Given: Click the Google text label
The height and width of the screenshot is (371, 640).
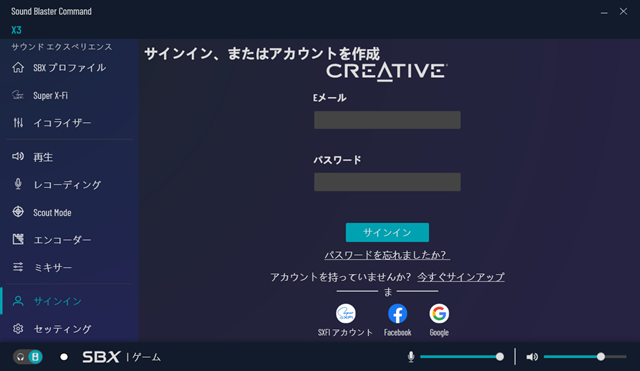Looking at the screenshot, I should [439, 333].
